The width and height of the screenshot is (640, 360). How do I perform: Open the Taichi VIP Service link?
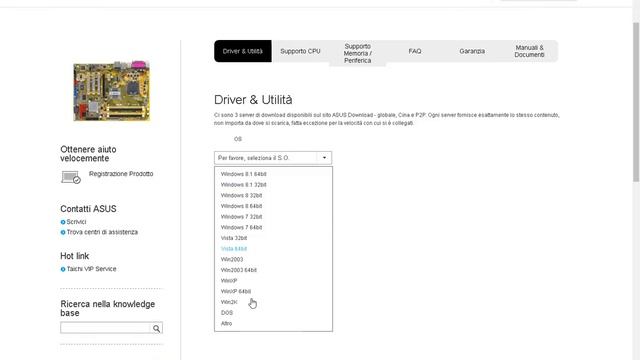(91, 269)
